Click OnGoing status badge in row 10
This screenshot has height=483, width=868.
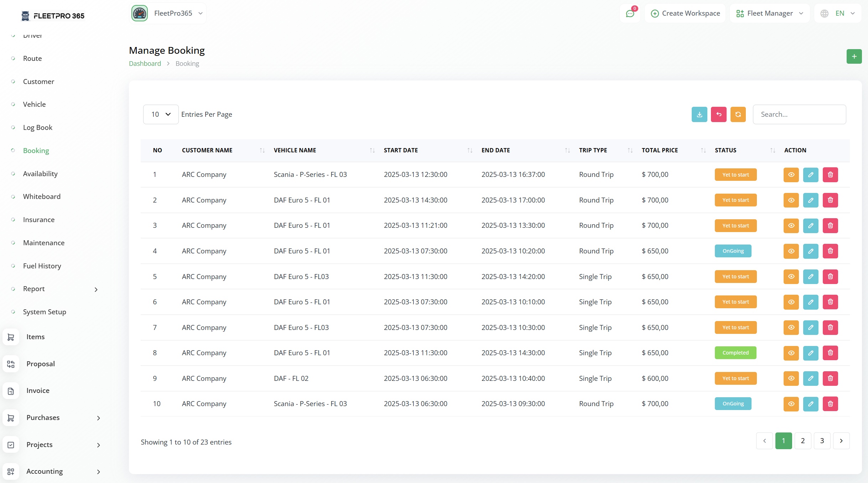coord(733,404)
